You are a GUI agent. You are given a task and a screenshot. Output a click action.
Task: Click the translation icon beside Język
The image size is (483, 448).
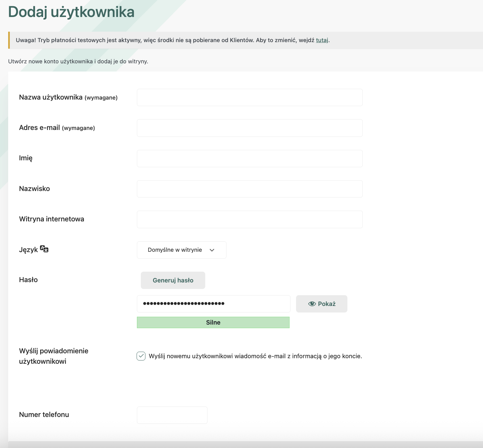(x=44, y=249)
